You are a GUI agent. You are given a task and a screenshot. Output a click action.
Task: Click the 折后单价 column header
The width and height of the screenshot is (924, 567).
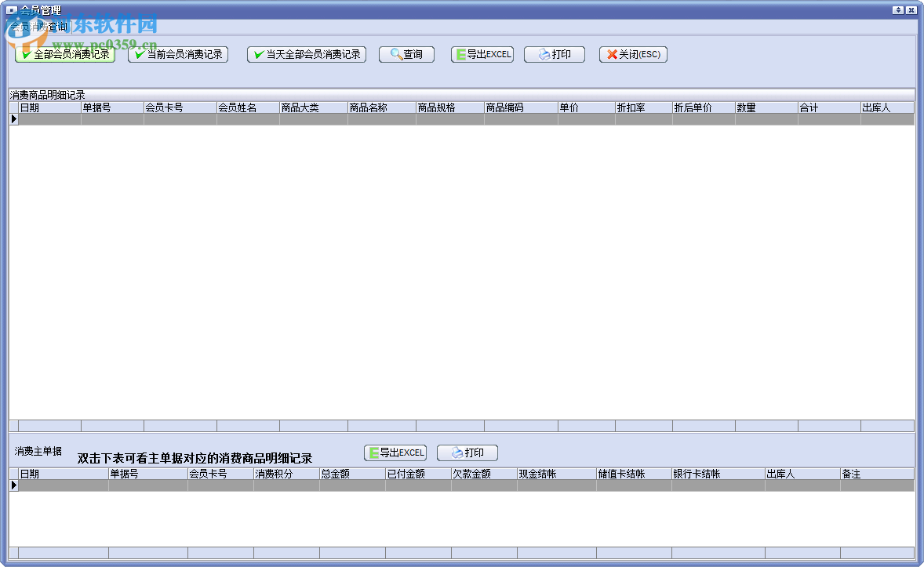point(704,107)
